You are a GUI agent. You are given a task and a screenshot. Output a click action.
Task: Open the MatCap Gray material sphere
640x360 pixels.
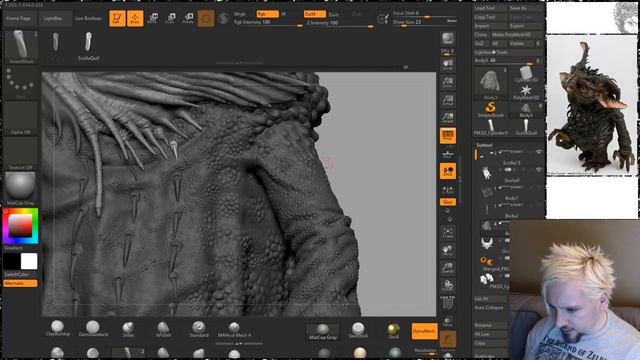click(21, 188)
